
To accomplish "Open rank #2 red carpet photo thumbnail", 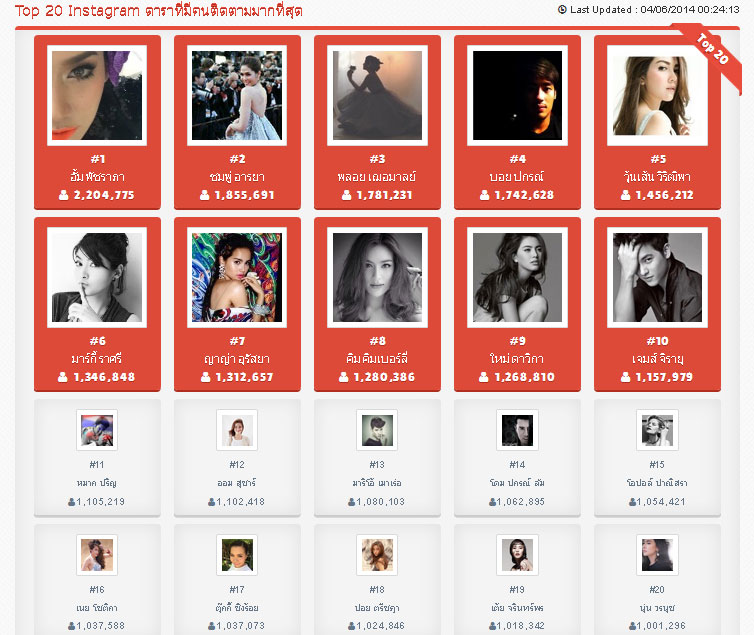I will pos(237,95).
